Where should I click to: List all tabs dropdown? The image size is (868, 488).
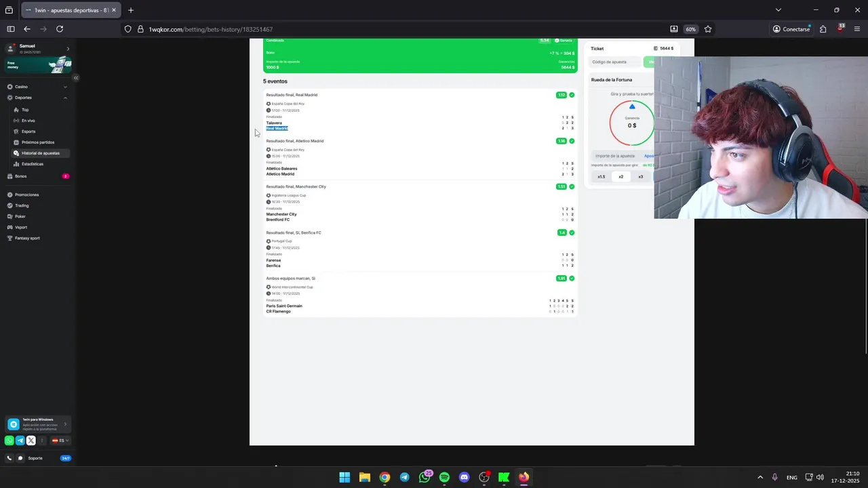click(x=778, y=10)
